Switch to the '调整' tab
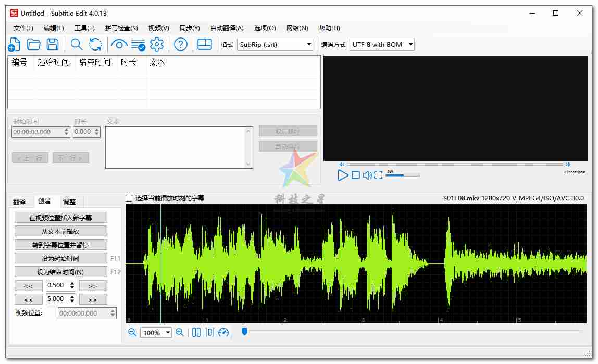This screenshot has height=364, width=598. [x=69, y=202]
